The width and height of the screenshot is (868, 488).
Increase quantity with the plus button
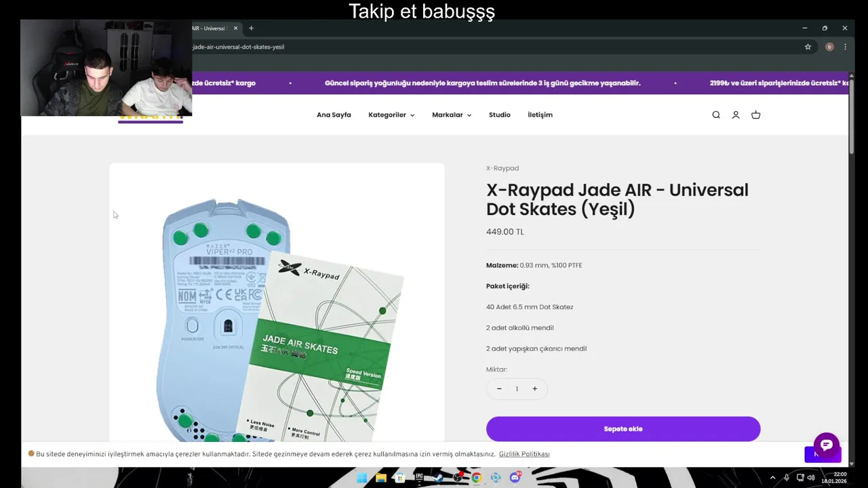click(x=534, y=389)
